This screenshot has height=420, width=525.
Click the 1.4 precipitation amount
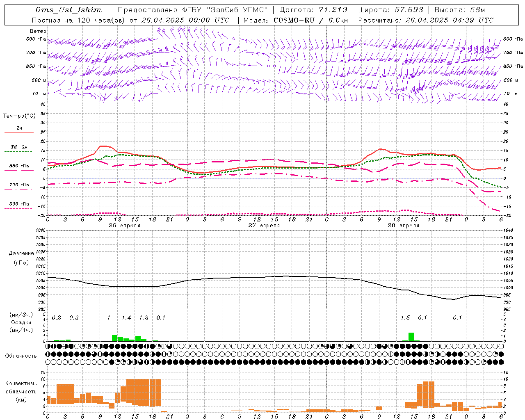126,317
